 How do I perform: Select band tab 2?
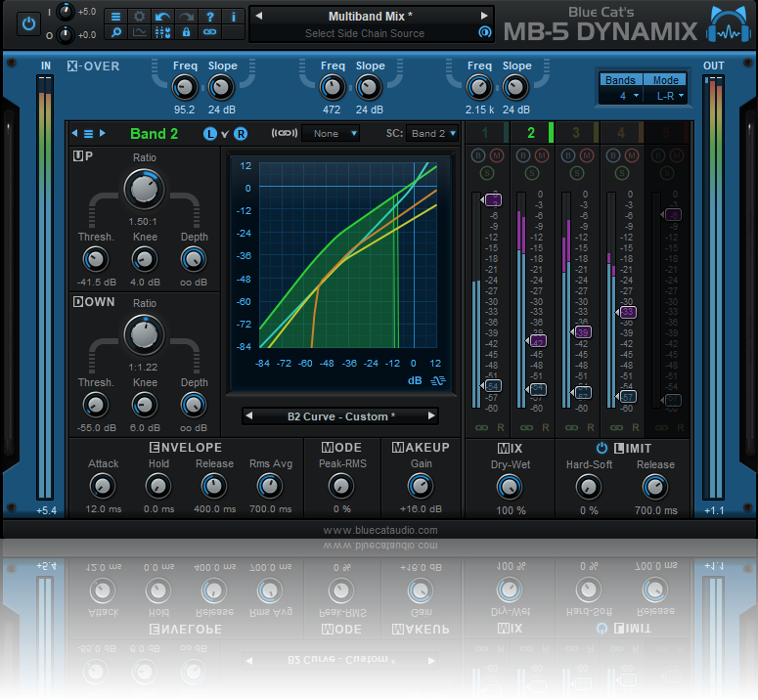click(532, 133)
